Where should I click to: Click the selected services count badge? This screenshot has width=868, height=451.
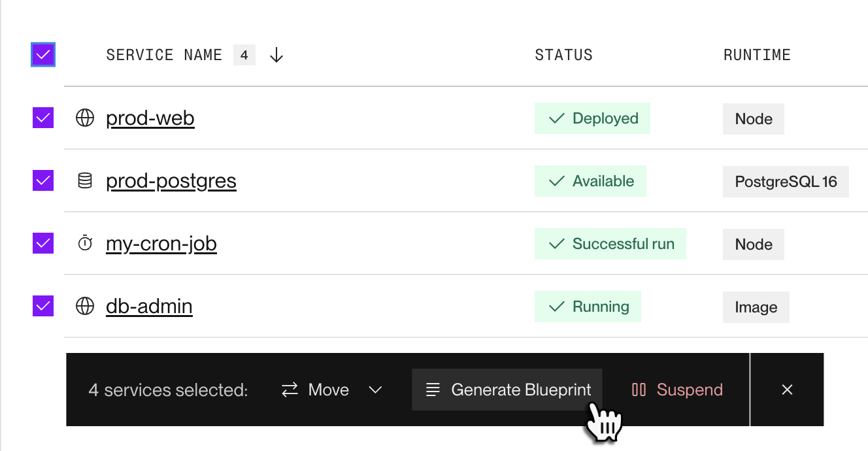pos(244,55)
